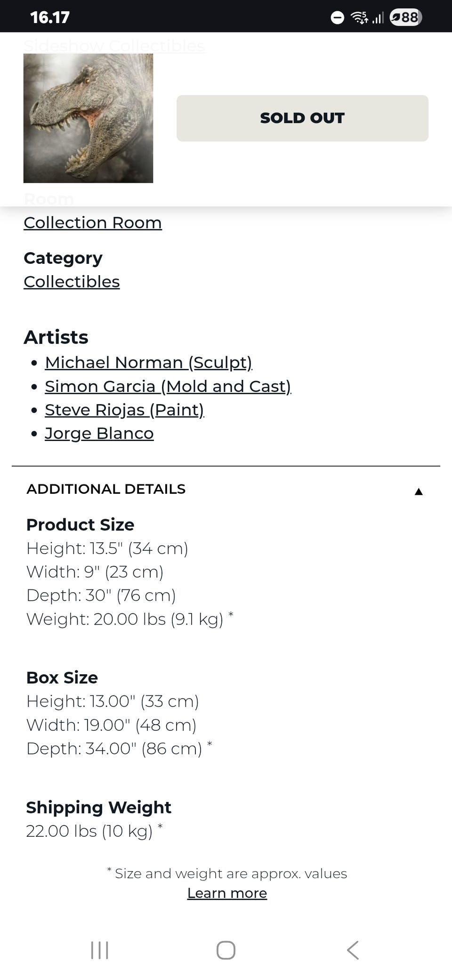Tap the Learn more link
Image resolution: width=452 pixels, height=980 pixels.
coord(227,893)
